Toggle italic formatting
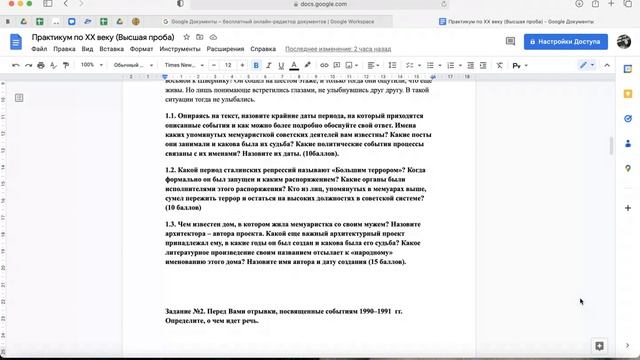The width and height of the screenshot is (640, 360). point(269,65)
